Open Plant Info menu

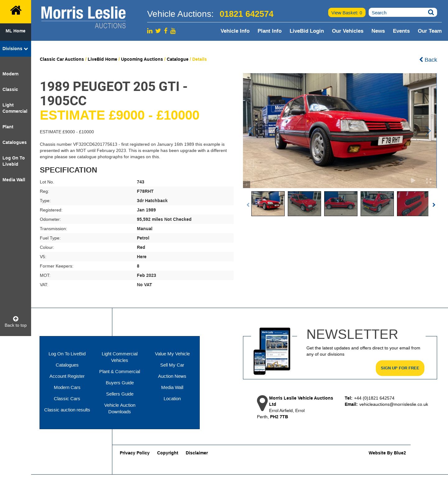tap(269, 31)
